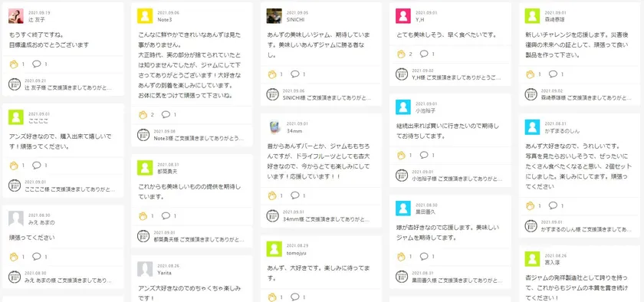Click the clap icon on 小池裕子's comment
The height and width of the screenshot is (302, 644).
point(401,156)
